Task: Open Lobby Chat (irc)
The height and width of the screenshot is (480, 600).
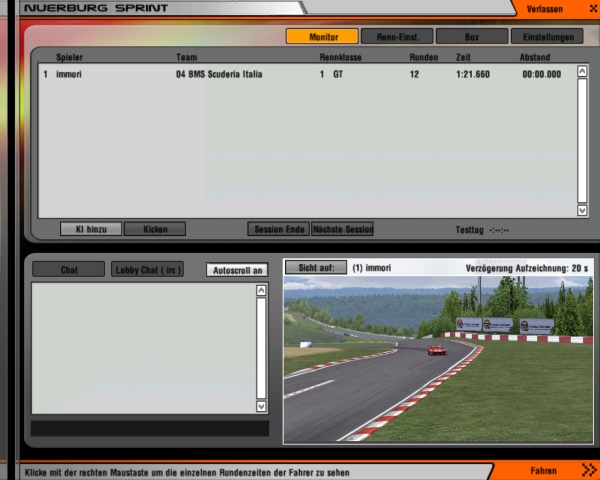Action: click(x=148, y=270)
